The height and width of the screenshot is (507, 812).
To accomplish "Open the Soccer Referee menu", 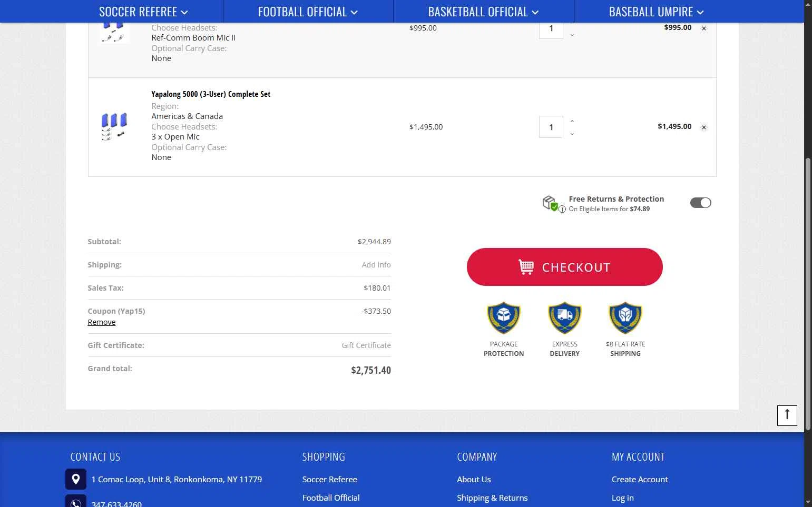I will 143,12.
